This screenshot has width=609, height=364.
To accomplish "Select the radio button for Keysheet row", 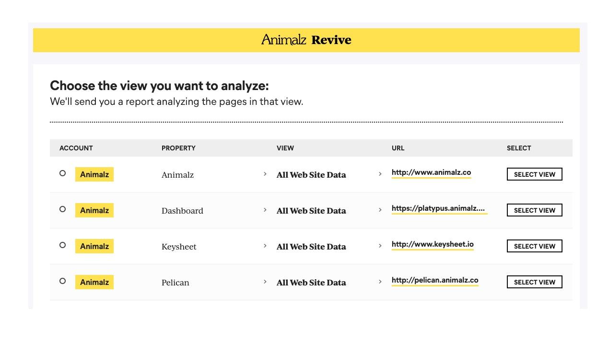I will pyautogui.click(x=62, y=245).
